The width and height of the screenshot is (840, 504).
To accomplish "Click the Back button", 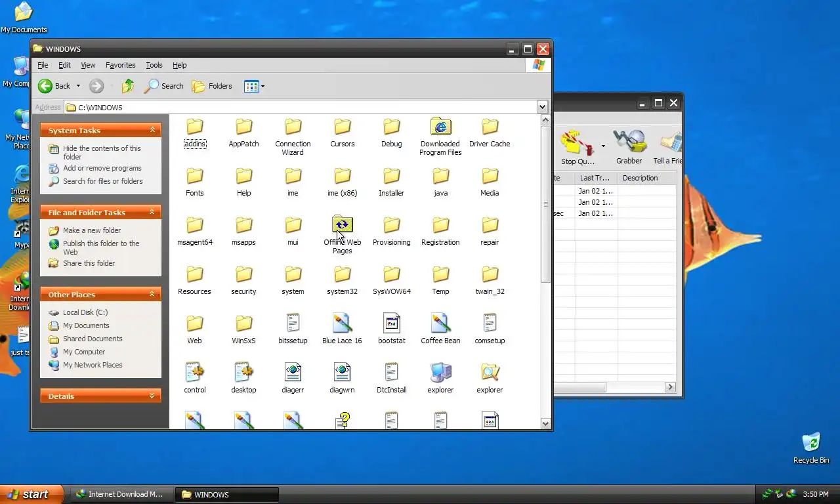I will point(54,86).
